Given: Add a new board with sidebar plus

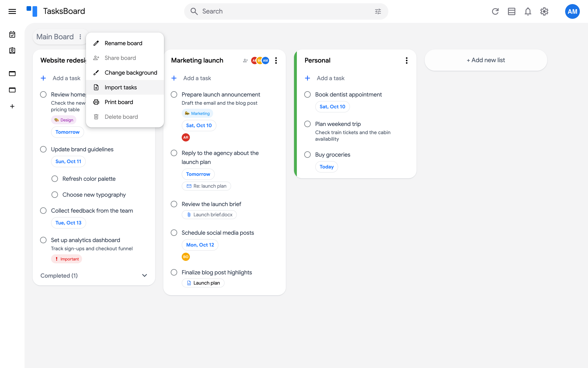Looking at the screenshot, I should tap(12, 106).
